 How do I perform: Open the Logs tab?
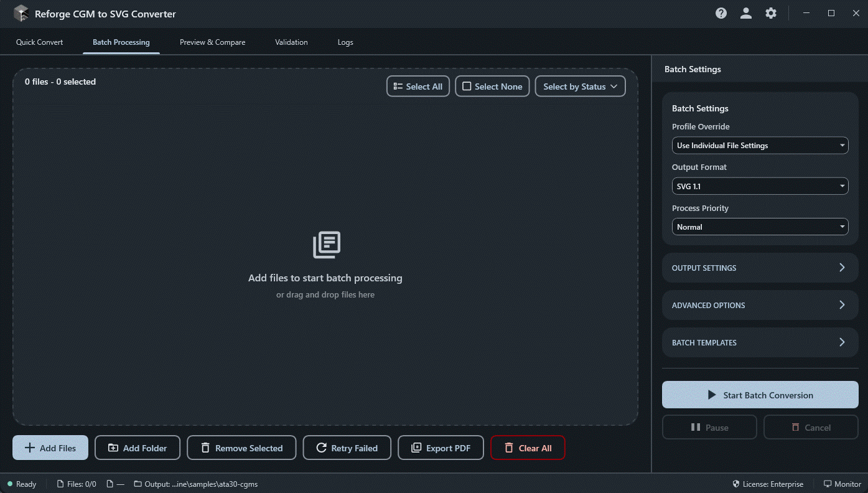pos(345,42)
